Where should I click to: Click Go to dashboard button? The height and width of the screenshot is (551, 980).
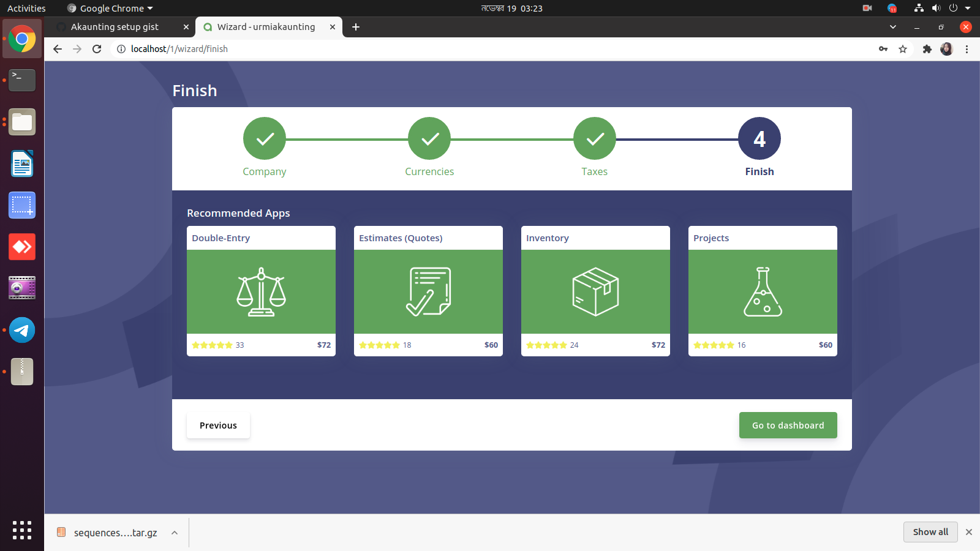pos(788,425)
